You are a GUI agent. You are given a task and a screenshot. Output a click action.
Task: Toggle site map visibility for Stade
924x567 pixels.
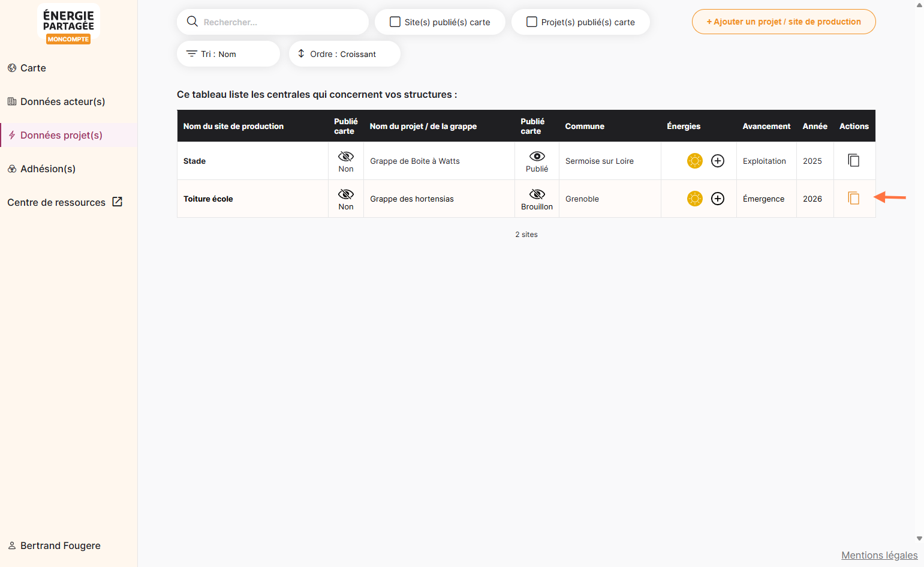click(x=346, y=157)
